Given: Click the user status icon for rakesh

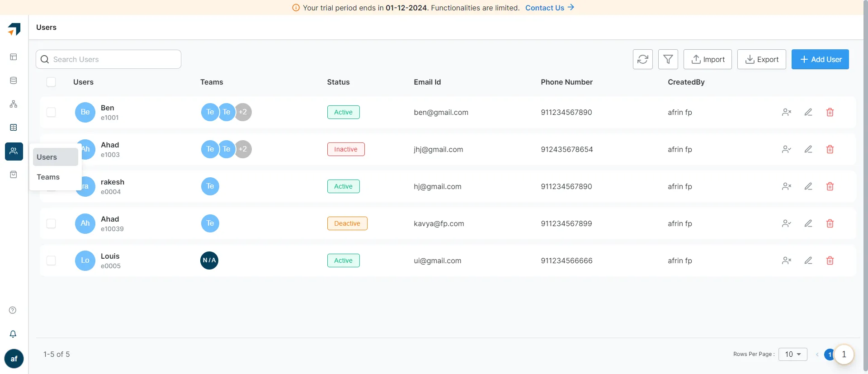Looking at the screenshot, I should (x=786, y=186).
